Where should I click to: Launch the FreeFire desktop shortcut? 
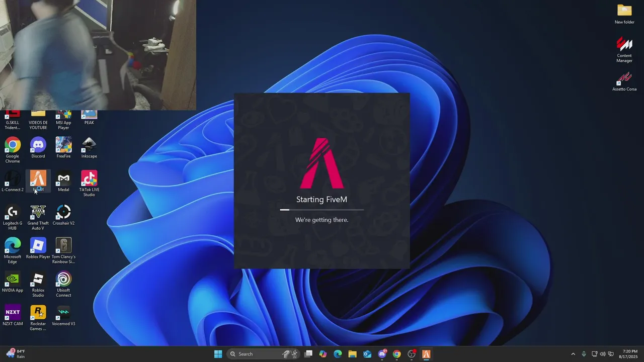[63, 148]
